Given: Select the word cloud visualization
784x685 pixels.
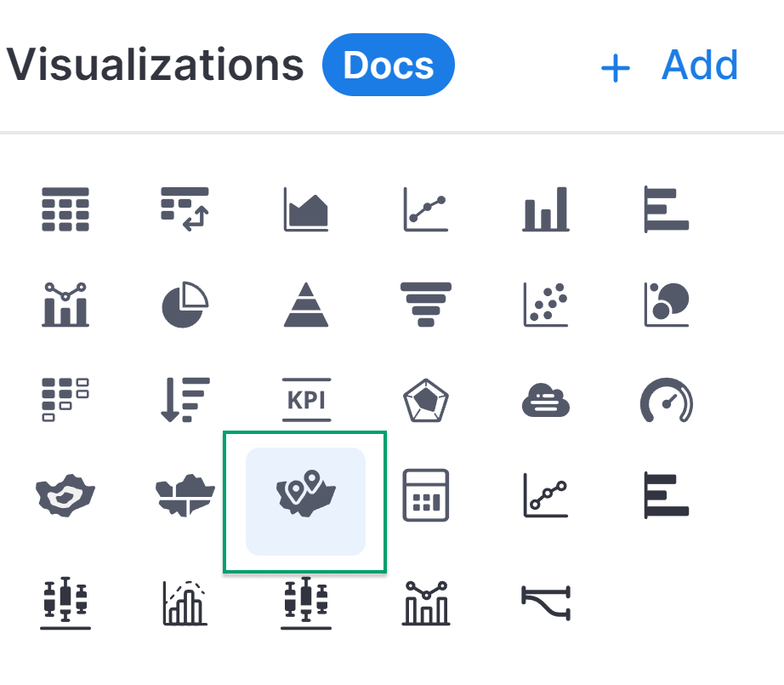Looking at the screenshot, I should (x=546, y=400).
